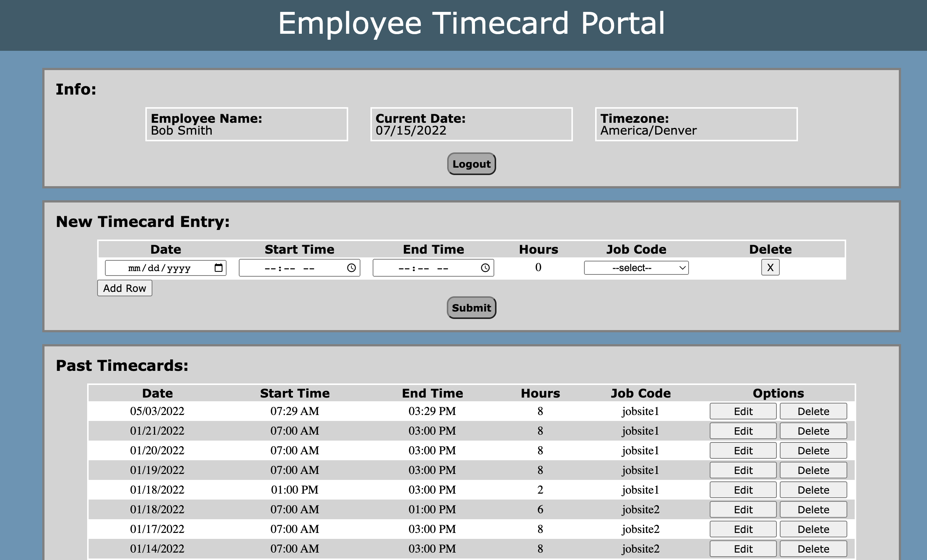Click jobsite1 in the 05/03/2022 row
This screenshot has height=560, width=927.
(641, 411)
